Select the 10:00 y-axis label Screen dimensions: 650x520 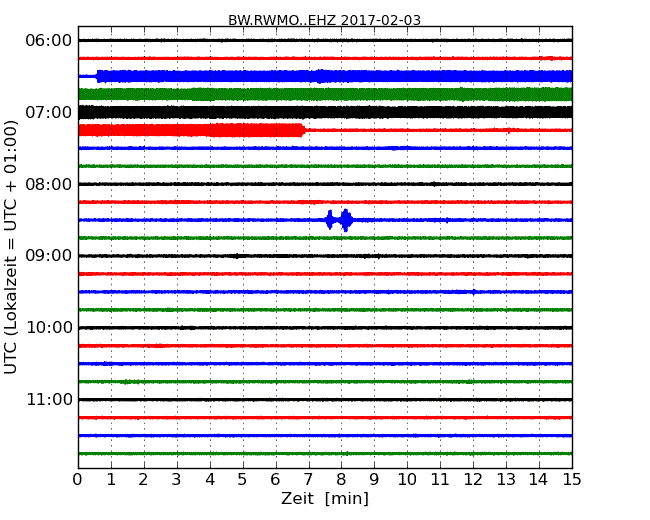point(49,328)
